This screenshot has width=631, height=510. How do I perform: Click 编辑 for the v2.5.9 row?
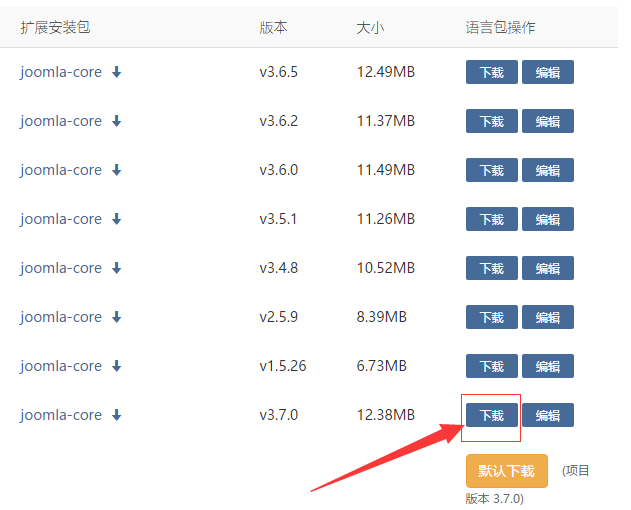pyautogui.click(x=548, y=317)
